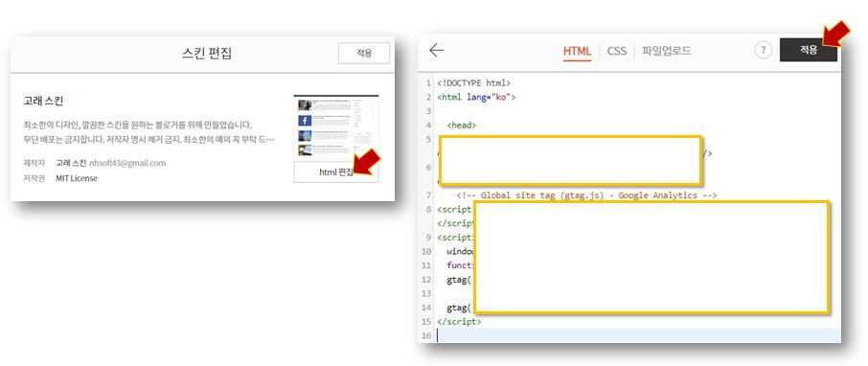Click the 제작자 label

[34, 163]
